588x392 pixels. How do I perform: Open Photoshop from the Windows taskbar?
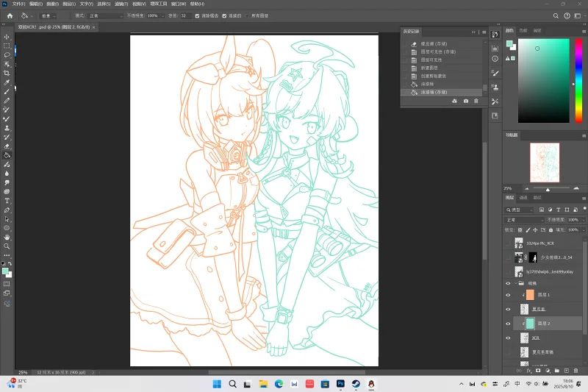click(341, 384)
